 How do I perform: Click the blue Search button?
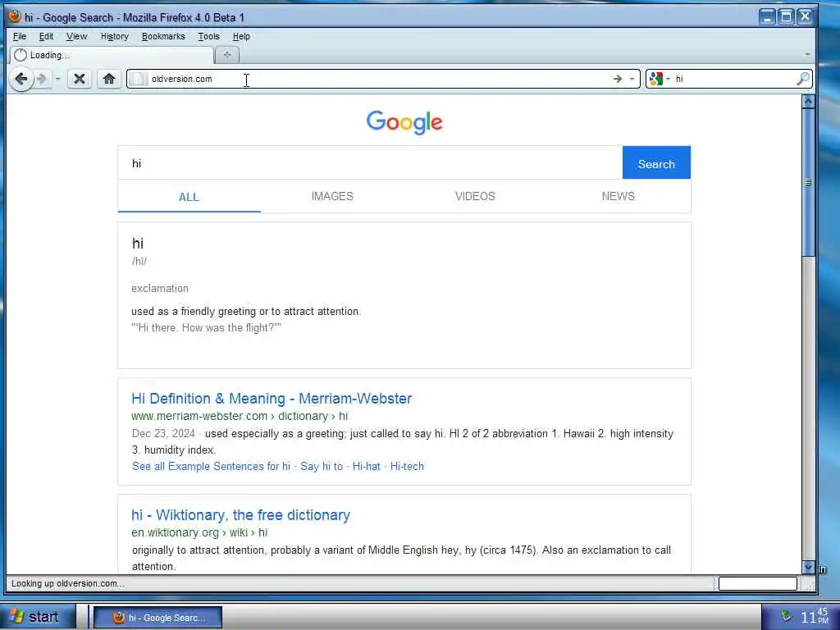pos(656,163)
